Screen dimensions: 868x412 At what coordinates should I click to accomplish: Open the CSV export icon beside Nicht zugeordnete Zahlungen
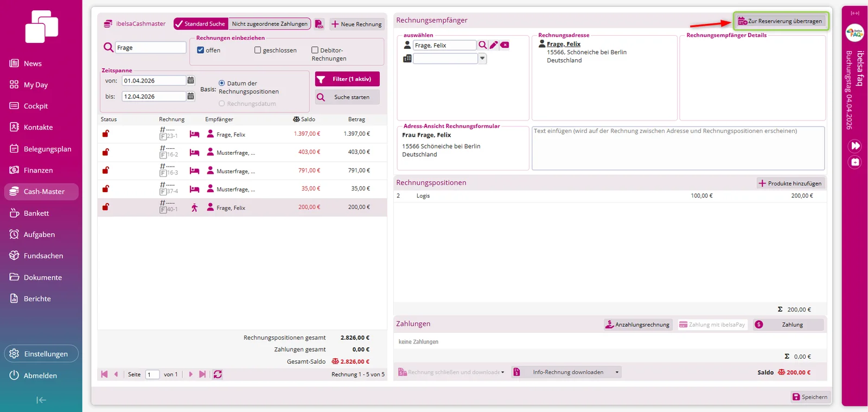coord(320,24)
